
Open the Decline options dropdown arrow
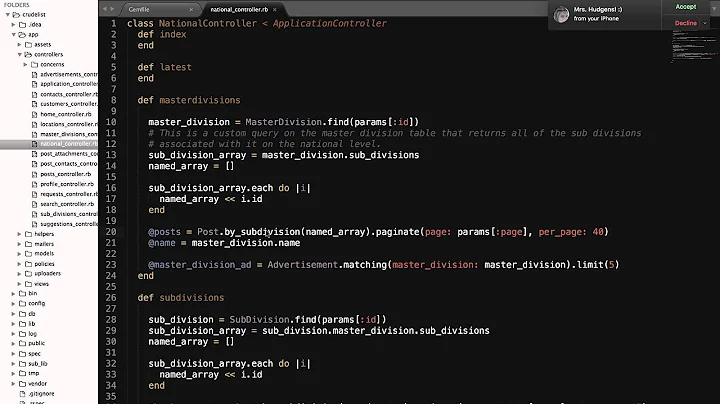tap(705, 23)
